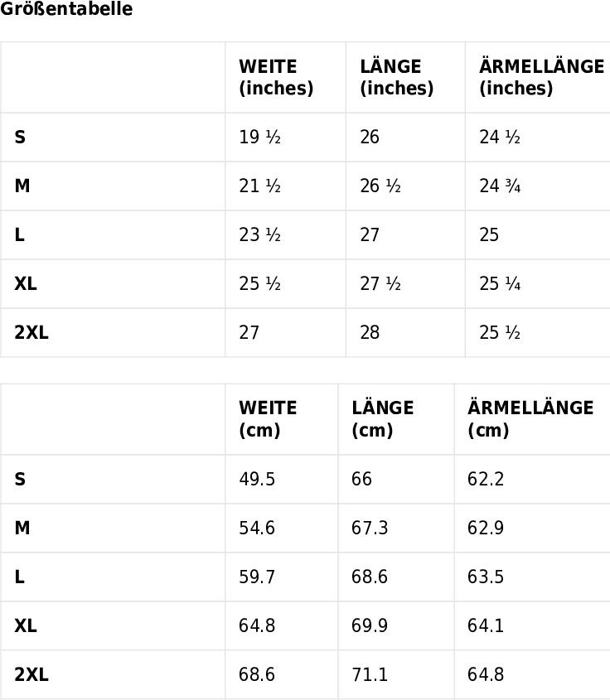Click the 63.5 sleeve length cell
610x700 pixels.
tap(532, 577)
